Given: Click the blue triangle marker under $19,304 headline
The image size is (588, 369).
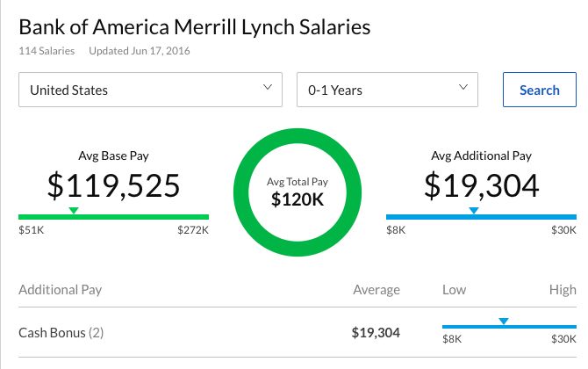Looking at the screenshot, I should (x=474, y=210).
